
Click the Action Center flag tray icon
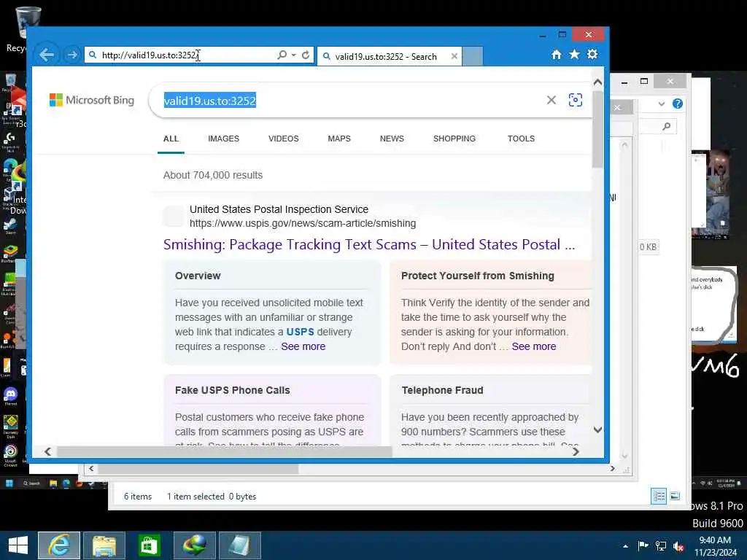pos(643,545)
